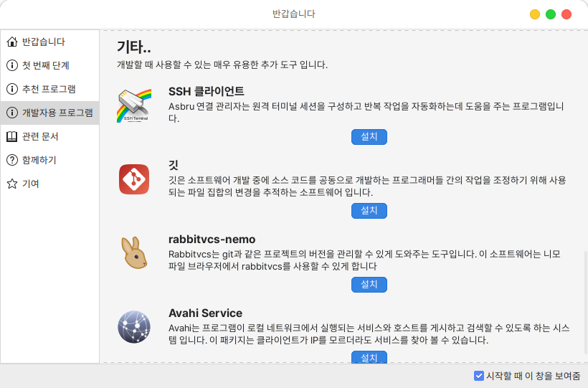Click the SSH 클라이언트 heading text
The image size is (588, 388).
[x=207, y=91]
